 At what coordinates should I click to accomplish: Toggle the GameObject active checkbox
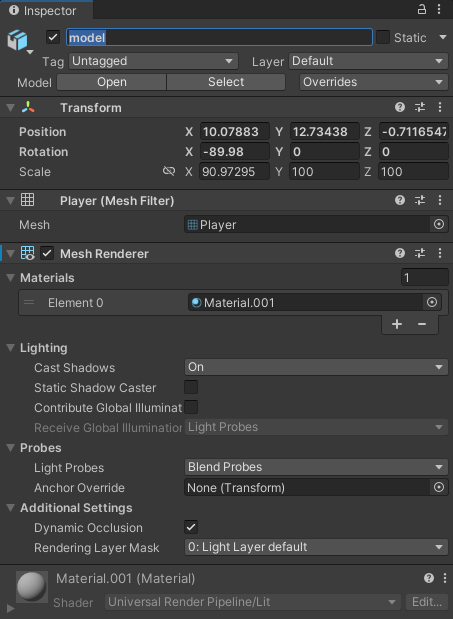pyautogui.click(x=53, y=38)
